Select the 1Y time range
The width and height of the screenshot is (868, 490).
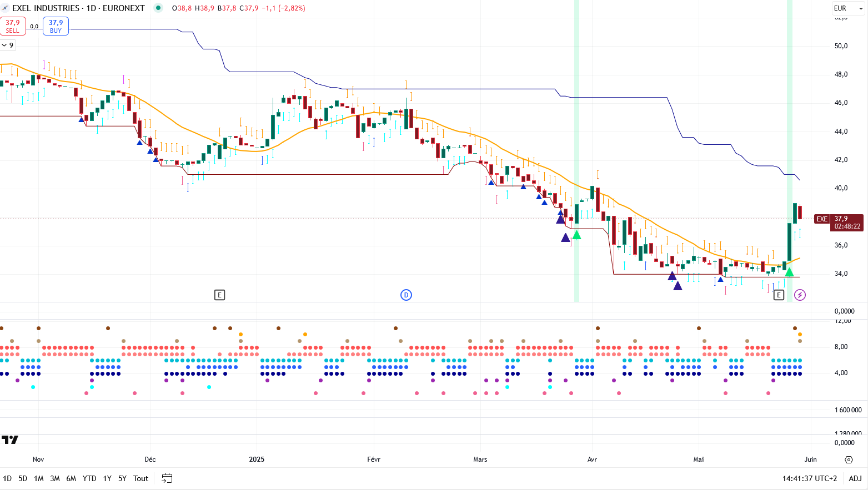107,478
